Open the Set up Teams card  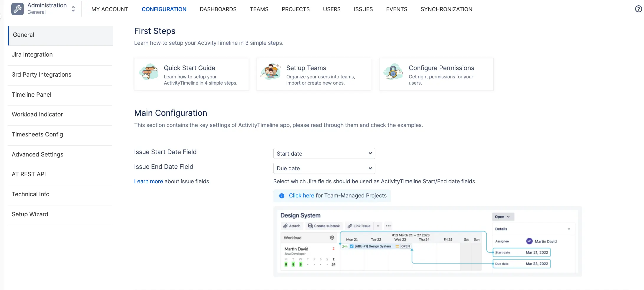[313, 74]
